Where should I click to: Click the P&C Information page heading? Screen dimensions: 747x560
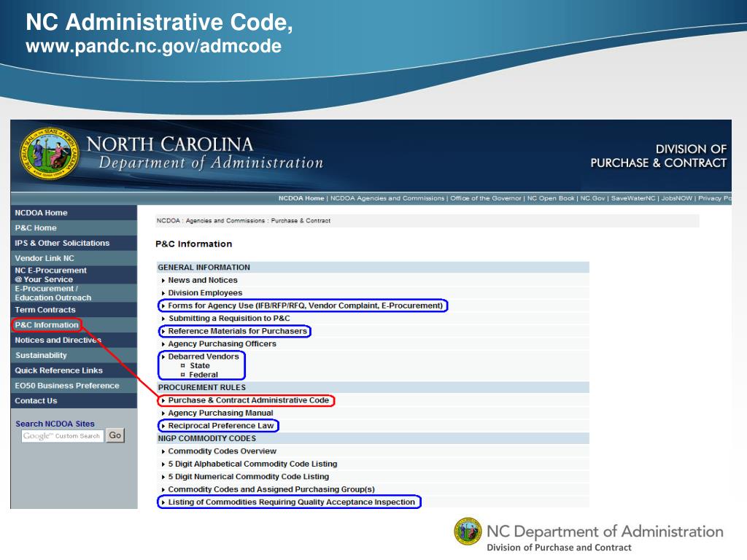coord(193,244)
